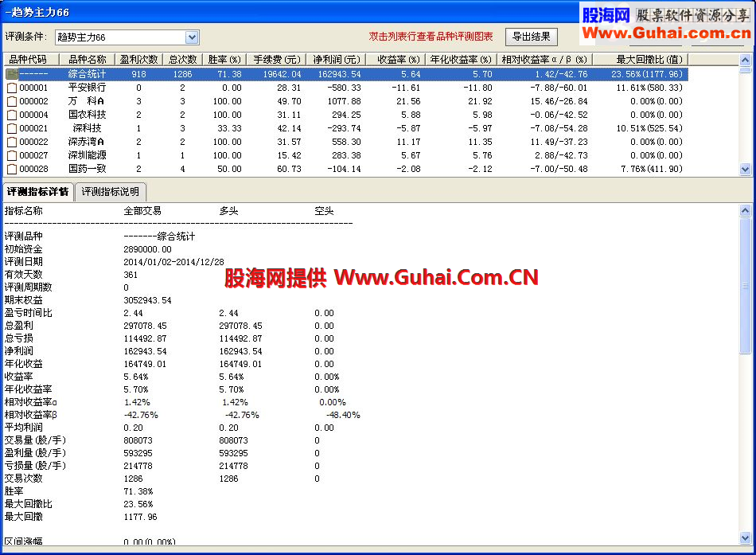The image size is (756, 555).
Task: Select the 综合统计 name cell
Action: (x=87, y=74)
